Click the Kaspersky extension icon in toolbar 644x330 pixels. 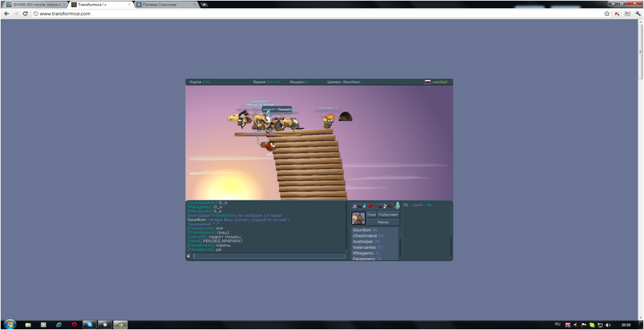pyautogui.click(x=617, y=14)
